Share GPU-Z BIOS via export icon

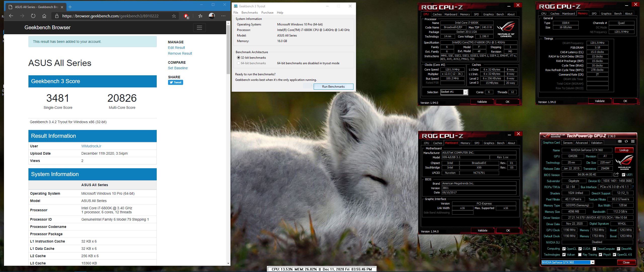(616, 175)
